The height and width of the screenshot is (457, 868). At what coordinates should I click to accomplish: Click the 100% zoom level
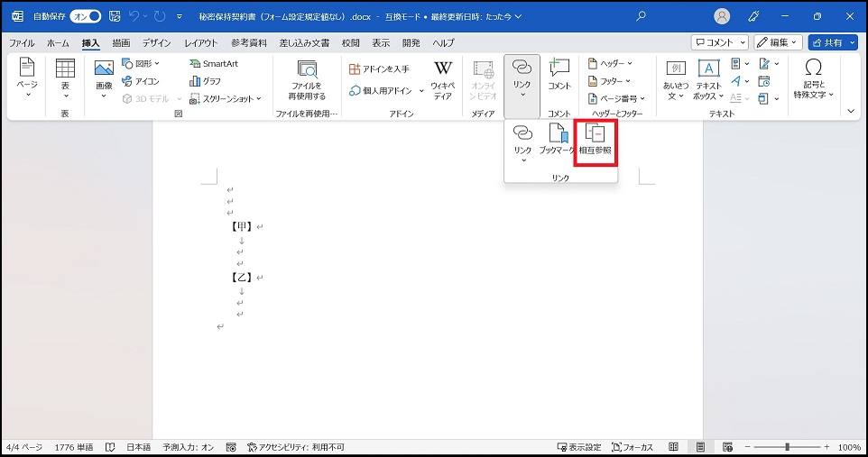tap(849, 447)
